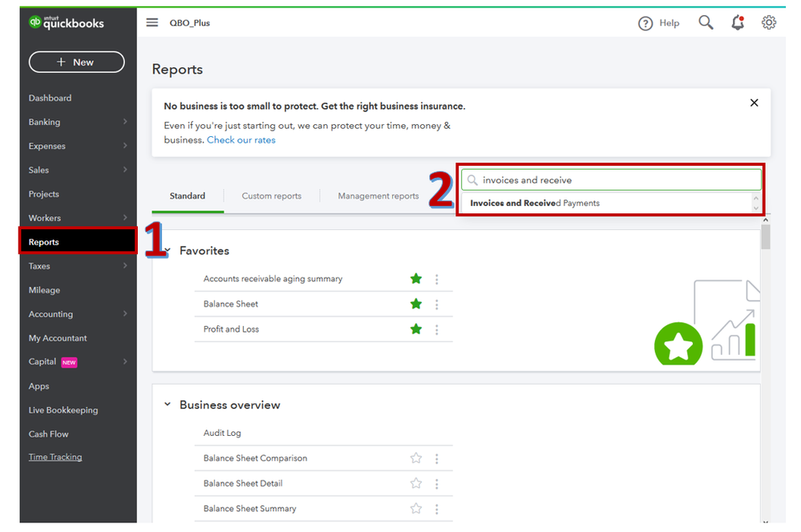This screenshot has width=801, height=532.
Task: Expand the Workers sidebar submenu arrow
Action: [x=125, y=217]
